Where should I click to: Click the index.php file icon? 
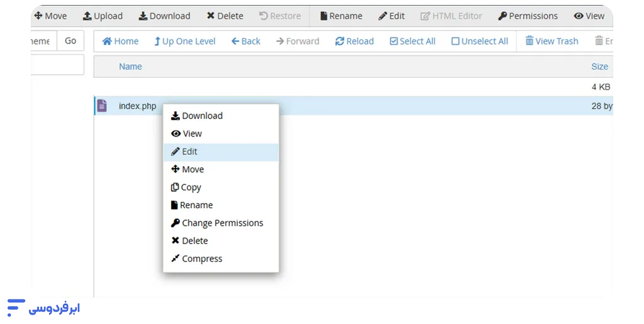(x=102, y=106)
